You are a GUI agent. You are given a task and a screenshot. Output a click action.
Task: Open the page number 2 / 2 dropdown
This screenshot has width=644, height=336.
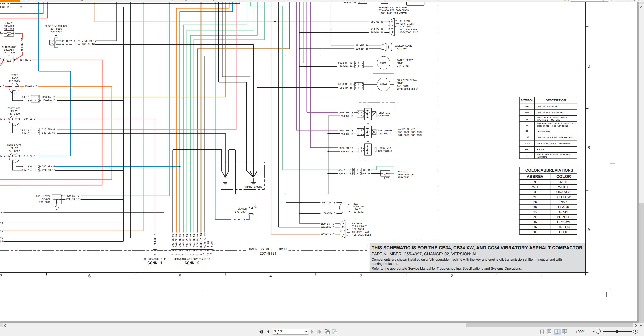click(x=306, y=332)
